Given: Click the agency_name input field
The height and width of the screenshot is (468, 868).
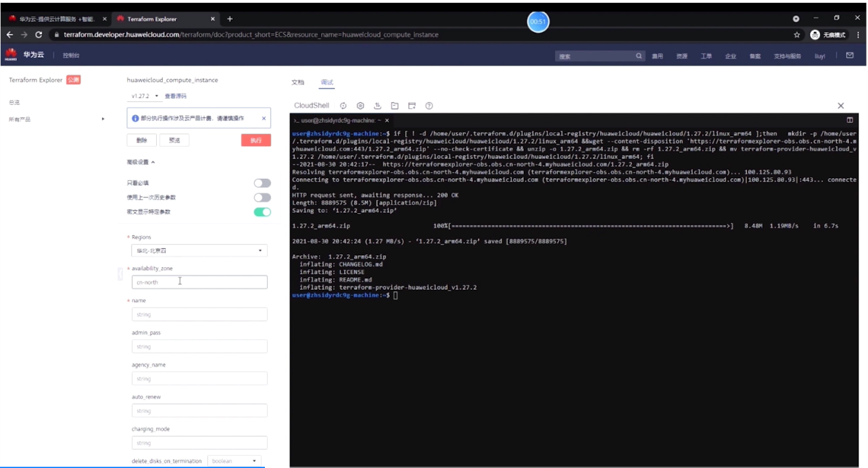Looking at the screenshot, I should pos(199,378).
